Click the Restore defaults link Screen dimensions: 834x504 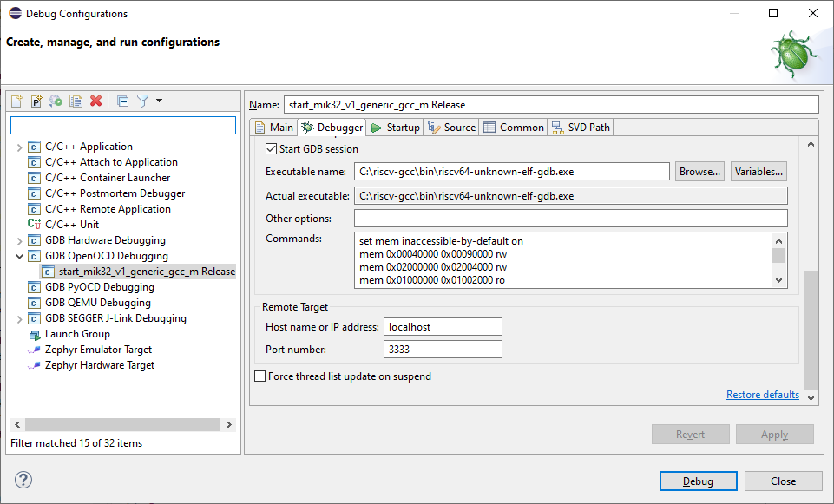click(x=762, y=395)
